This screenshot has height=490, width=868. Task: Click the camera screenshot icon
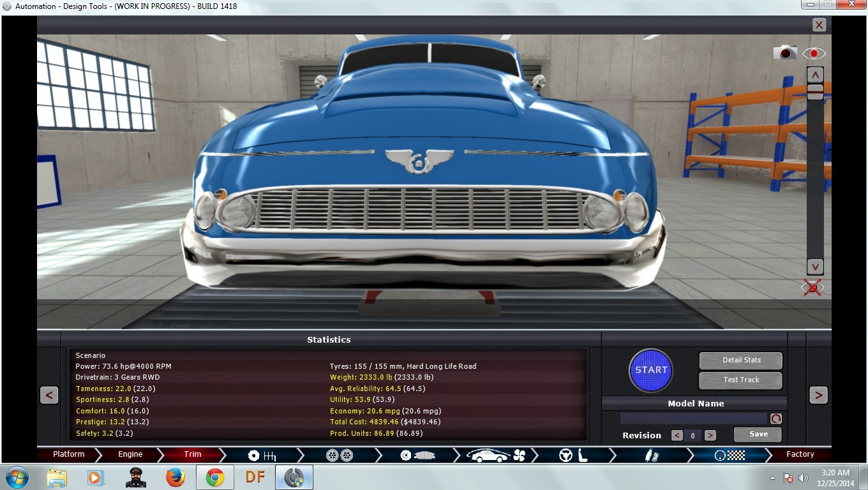784,53
